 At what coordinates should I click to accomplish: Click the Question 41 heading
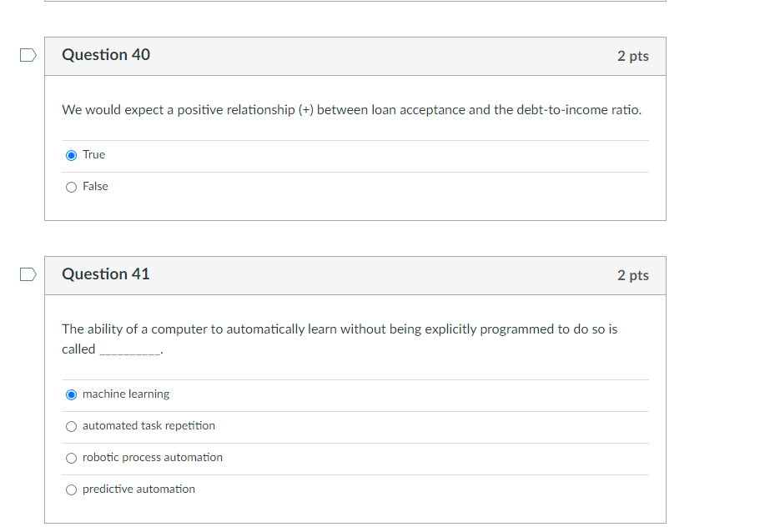106,274
